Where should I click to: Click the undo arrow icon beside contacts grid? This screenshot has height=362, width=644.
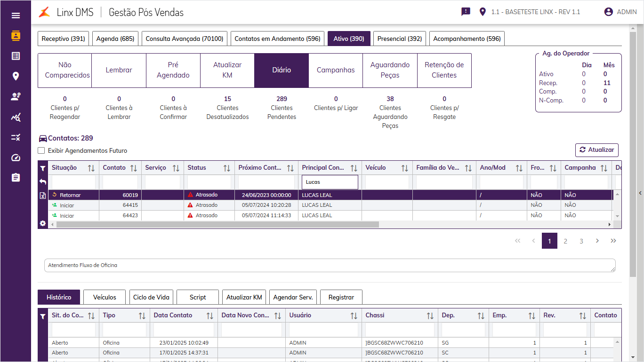(x=43, y=182)
